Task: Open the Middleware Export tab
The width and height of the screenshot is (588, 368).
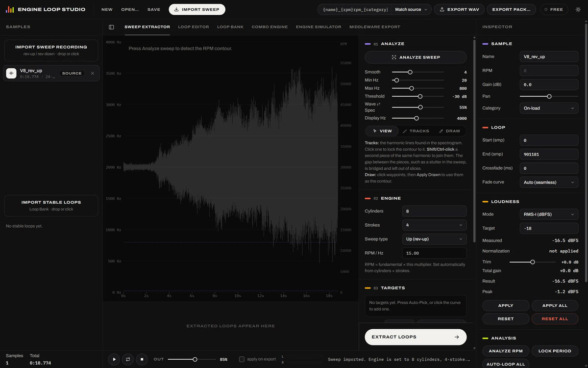Action: [374, 27]
